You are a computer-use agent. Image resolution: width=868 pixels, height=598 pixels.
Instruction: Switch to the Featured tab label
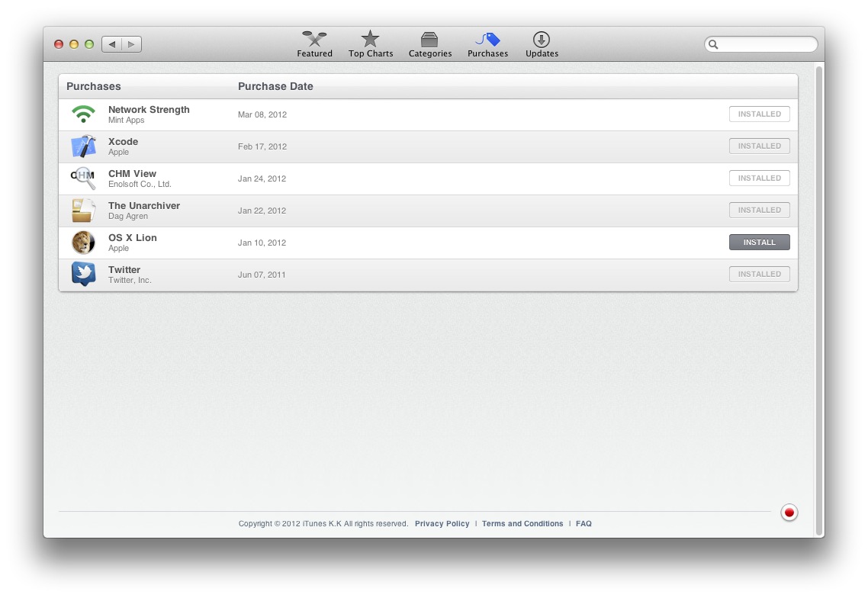[x=314, y=53]
